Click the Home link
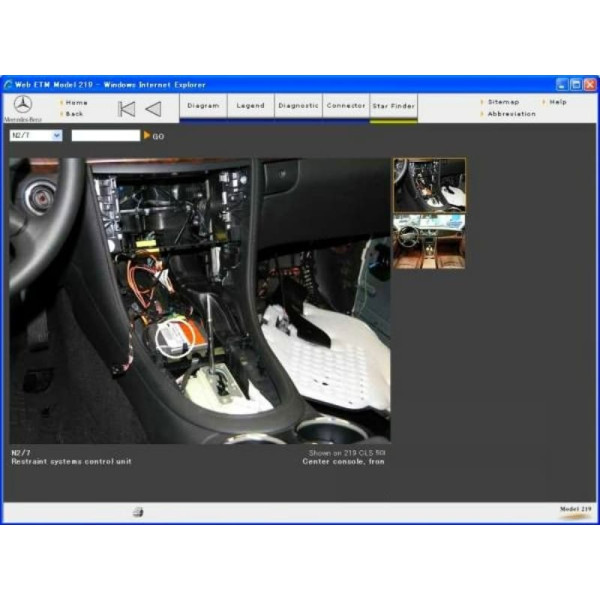The width and height of the screenshot is (600, 600). tap(76, 102)
